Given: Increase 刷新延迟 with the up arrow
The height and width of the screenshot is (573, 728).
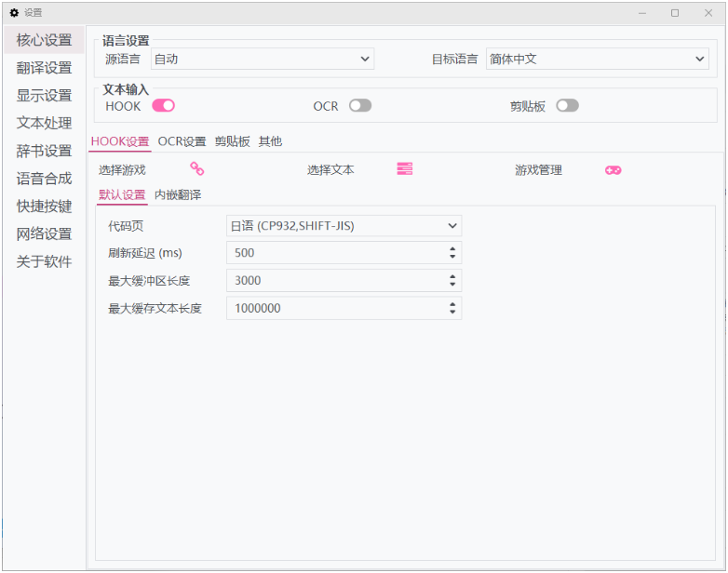Looking at the screenshot, I should coord(452,249).
